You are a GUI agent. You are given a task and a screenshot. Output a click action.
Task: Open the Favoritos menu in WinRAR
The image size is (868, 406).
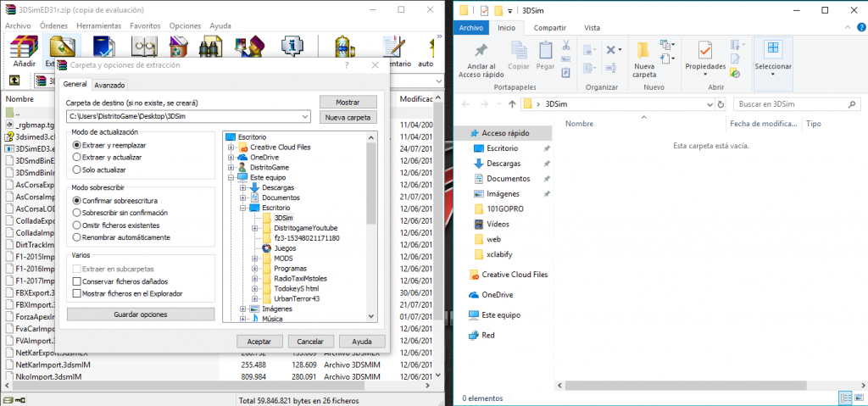coord(145,25)
